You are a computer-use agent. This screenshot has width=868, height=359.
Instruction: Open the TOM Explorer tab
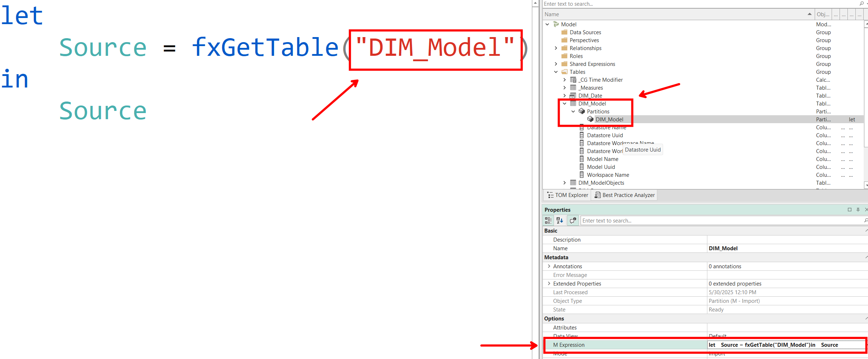click(x=567, y=195)
